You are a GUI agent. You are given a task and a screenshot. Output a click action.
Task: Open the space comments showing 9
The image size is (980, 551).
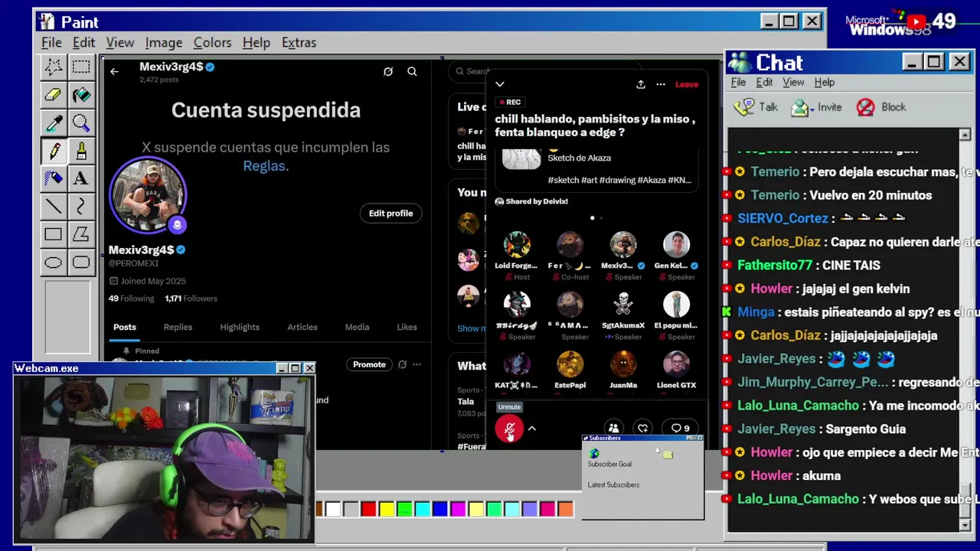coord(680,429)
